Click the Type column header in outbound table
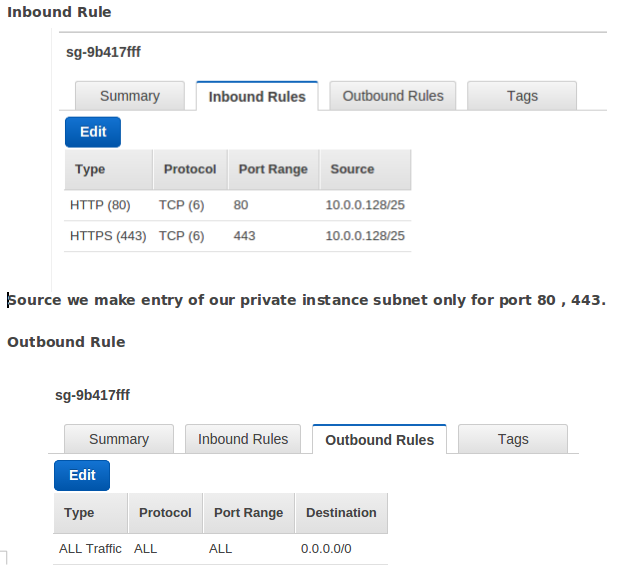The image size is (633, 582). pos(90,513)
